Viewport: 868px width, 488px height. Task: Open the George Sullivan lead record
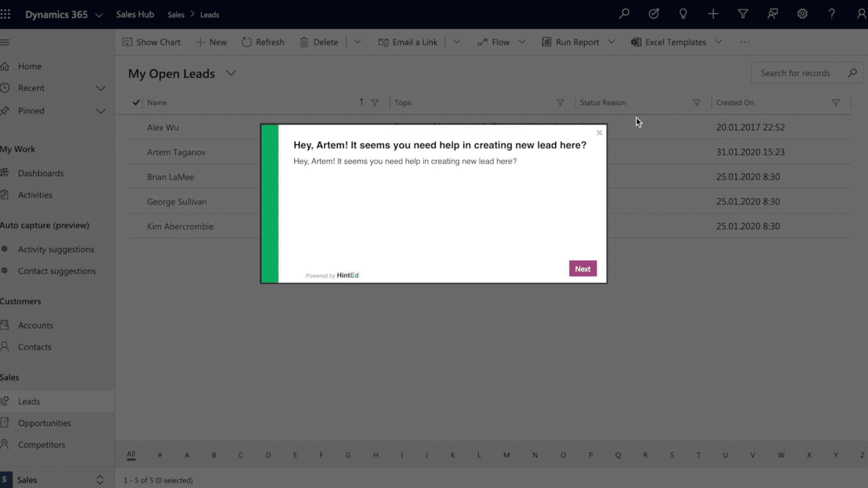pyautogui.click(x=177, y=201)
